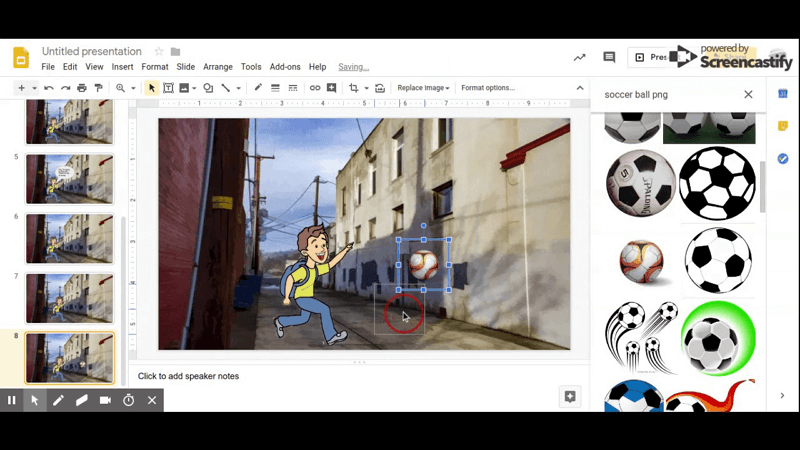Select the Text box tool
This screenshot has height=450, width=800.
(x=168, y=88)
